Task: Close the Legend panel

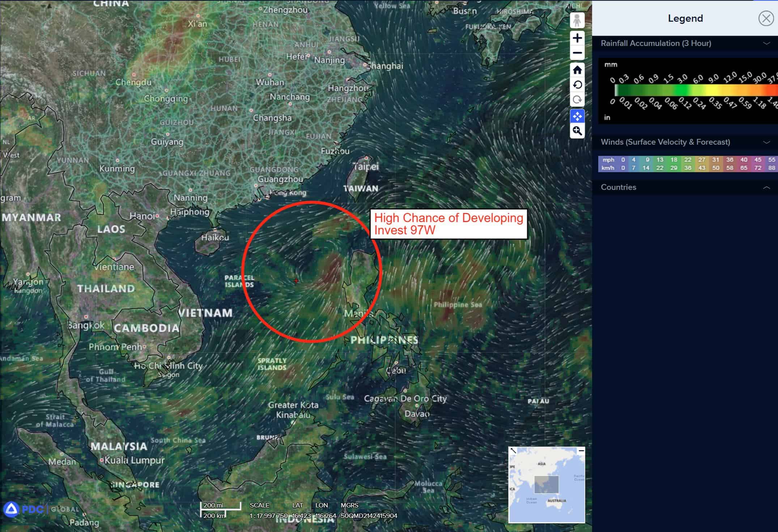Action: point(766,18)
